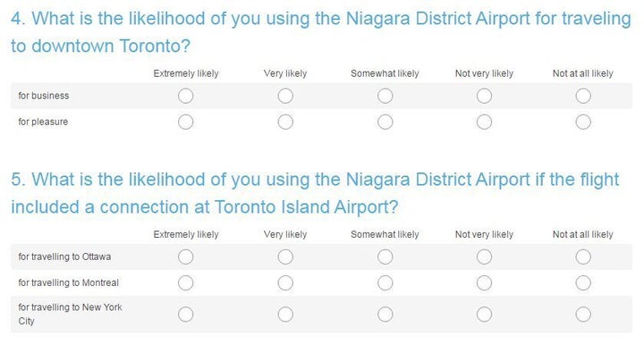Select Not at all likely for New York City
Viewport: 644px width, 345px height.
pyautogui.click(x=583, y=315)
